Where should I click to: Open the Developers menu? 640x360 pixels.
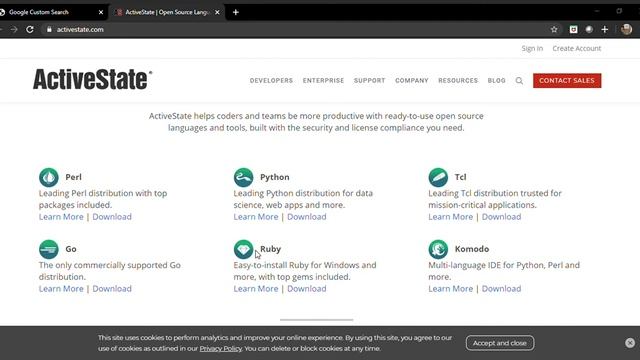pyautogui.click(x=271, y=81)
